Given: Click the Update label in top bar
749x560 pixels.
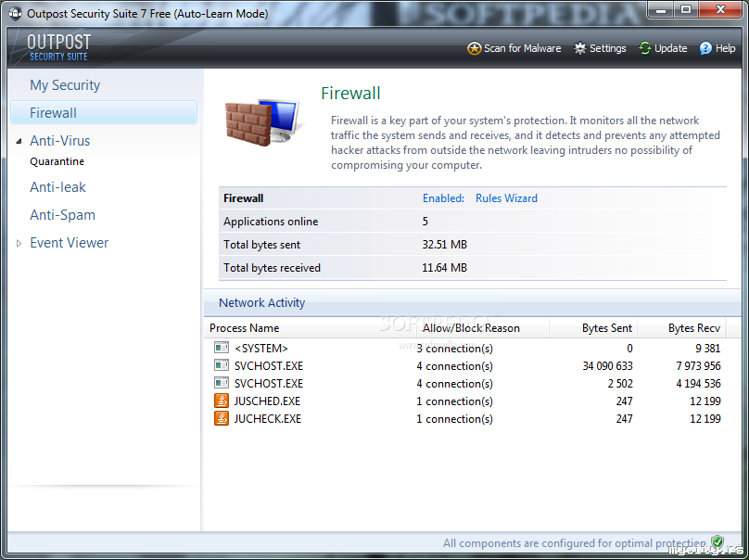Looking at the screenshot, I should (670, 48).
